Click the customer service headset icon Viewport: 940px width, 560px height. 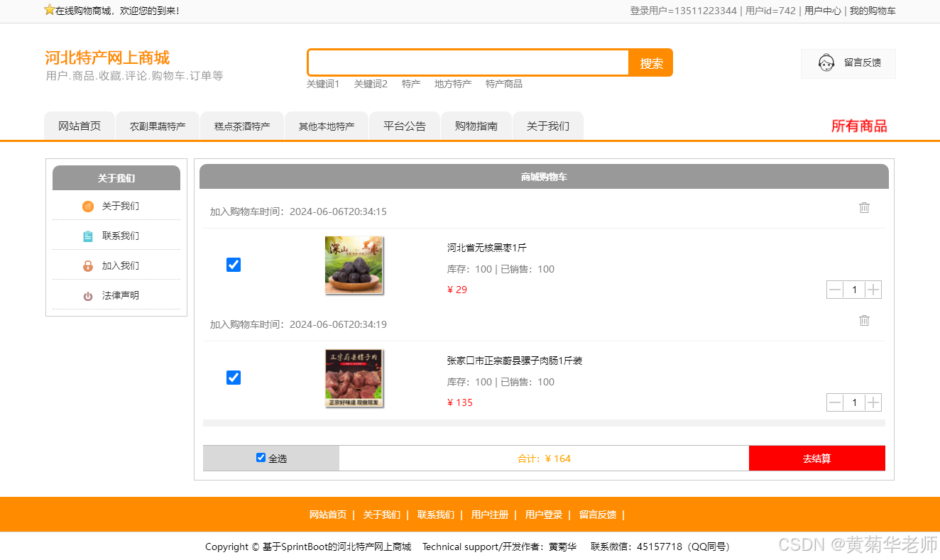[826, 63]
